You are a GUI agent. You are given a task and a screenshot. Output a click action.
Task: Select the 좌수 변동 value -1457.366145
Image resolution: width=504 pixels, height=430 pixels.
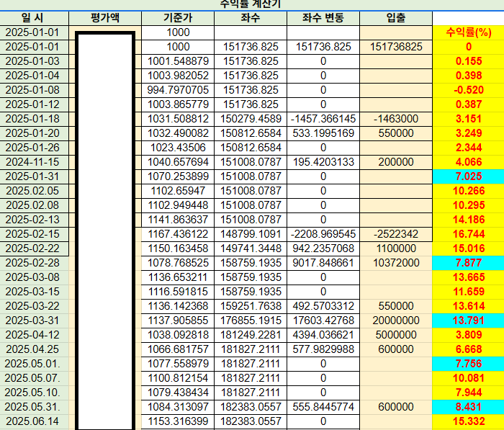click(x=323, y=119)
